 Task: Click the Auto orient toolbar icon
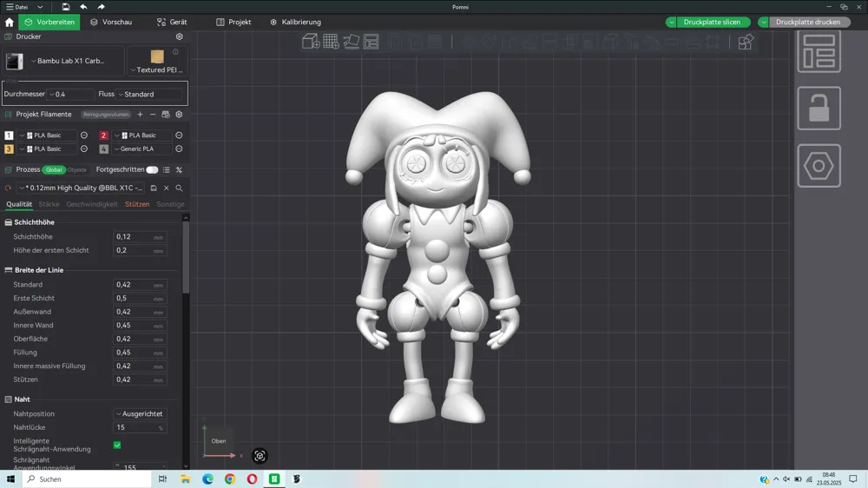point(351,42)
